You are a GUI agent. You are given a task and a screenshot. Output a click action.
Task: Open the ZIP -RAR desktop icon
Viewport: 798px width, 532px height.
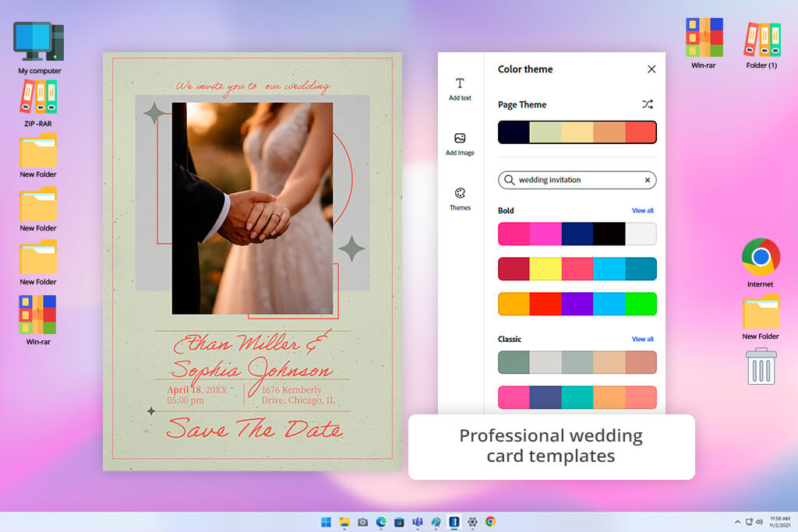click(38, 104)
